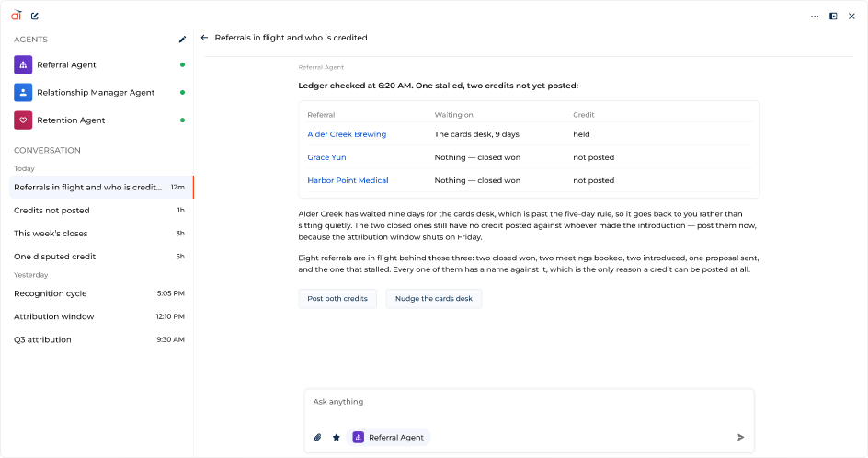Click the star icon in message box
This screenshot has width=868, height=458.
point(336,438)
